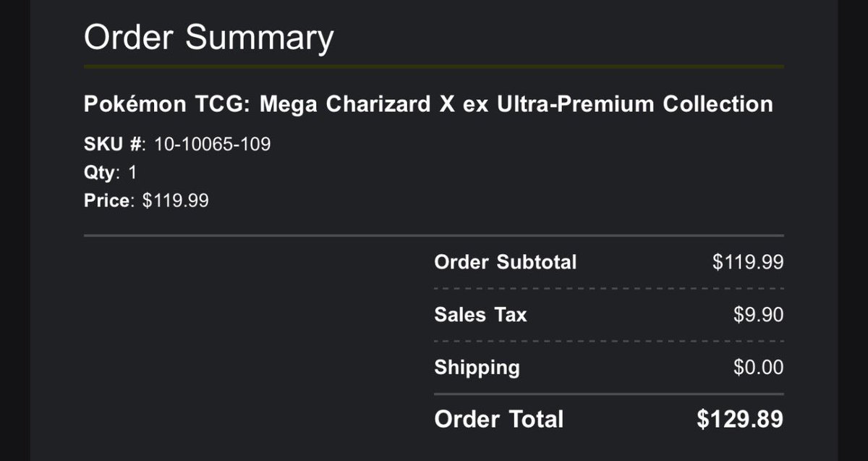The image size is (868, 461).
Task: Click the Order Summary heading
Action: pyautogui.click(x=208, y=38)
